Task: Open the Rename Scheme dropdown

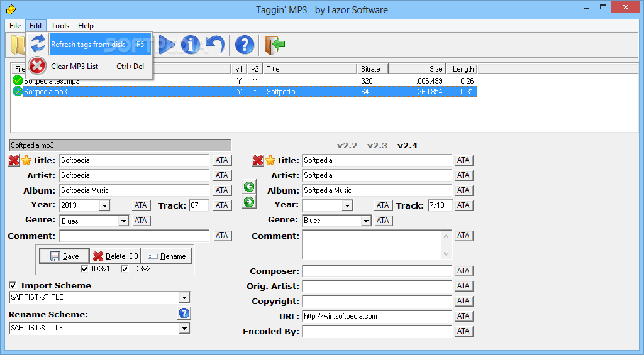Action: 184,329
